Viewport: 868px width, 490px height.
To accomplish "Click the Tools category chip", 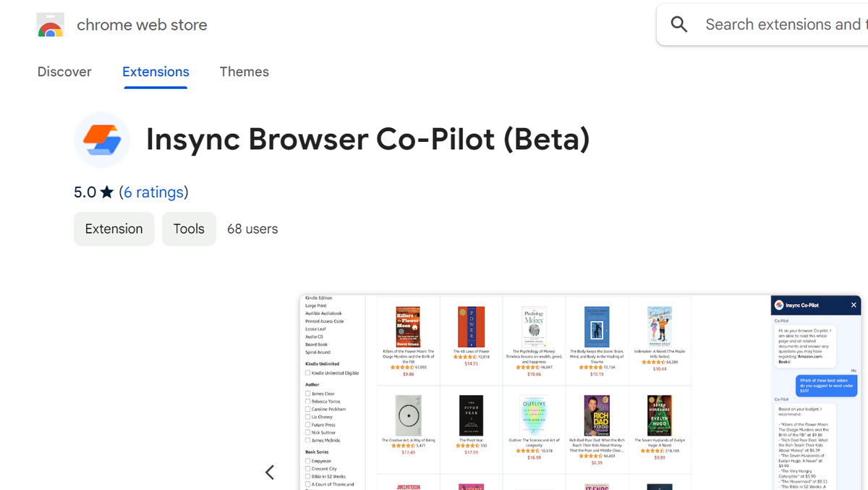I will point(189,228).
